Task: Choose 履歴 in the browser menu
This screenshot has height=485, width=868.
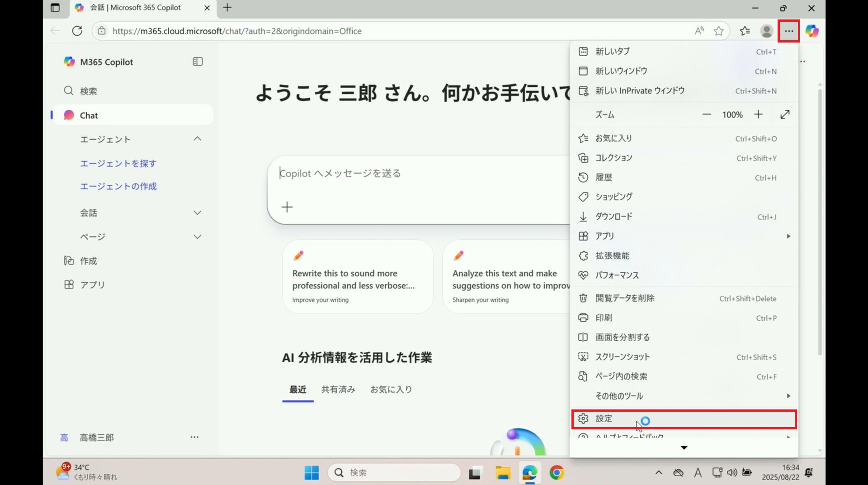Action: coord(604,178)
